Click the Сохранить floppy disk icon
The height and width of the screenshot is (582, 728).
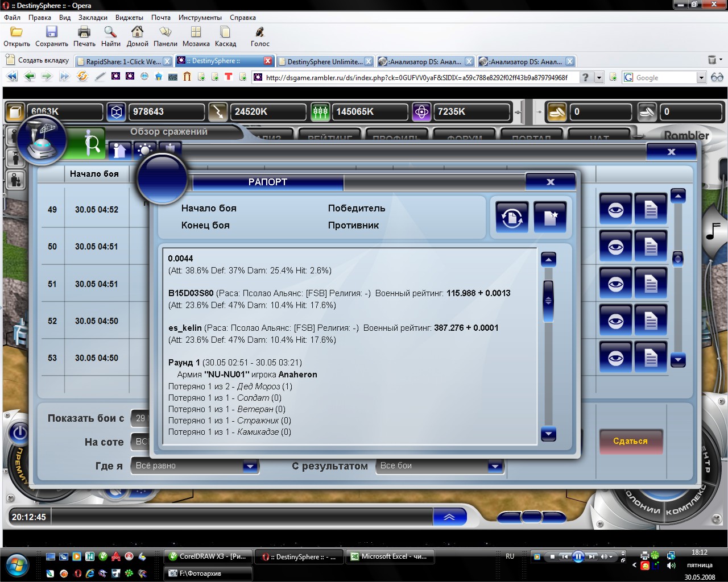[x=52, y=32]
